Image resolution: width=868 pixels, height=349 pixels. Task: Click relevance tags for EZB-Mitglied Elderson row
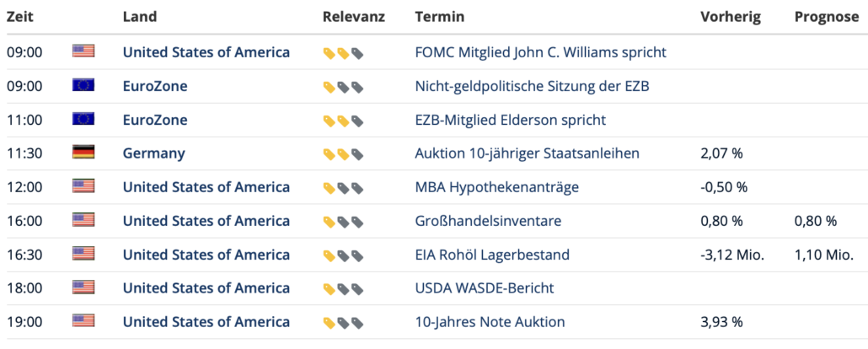pyautogui.click(x=343, y=121)
